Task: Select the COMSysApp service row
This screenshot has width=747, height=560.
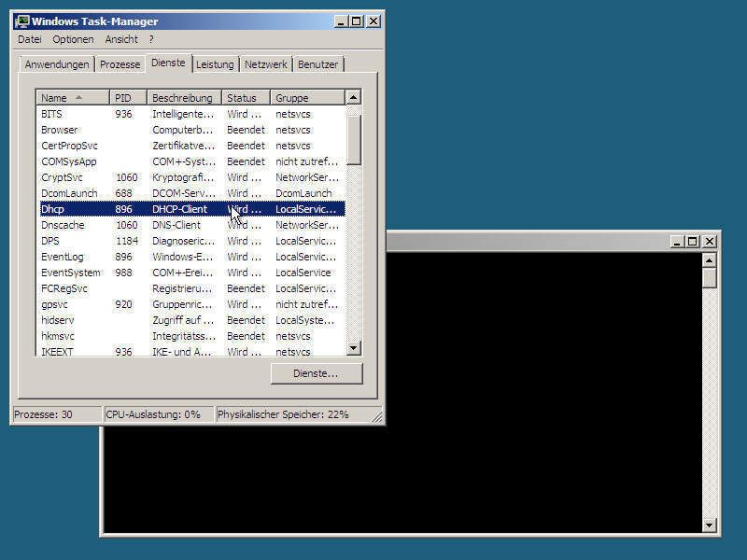Action: (192, 161)
